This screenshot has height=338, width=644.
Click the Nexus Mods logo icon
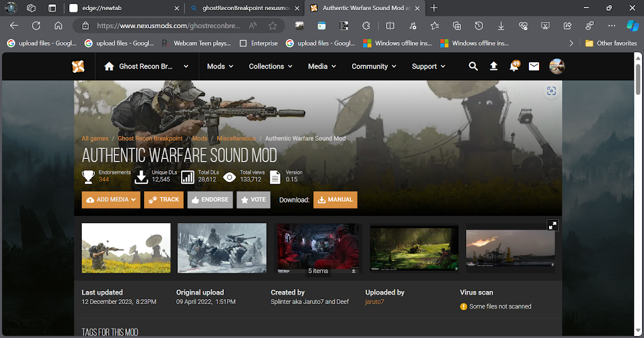(78, 67)
